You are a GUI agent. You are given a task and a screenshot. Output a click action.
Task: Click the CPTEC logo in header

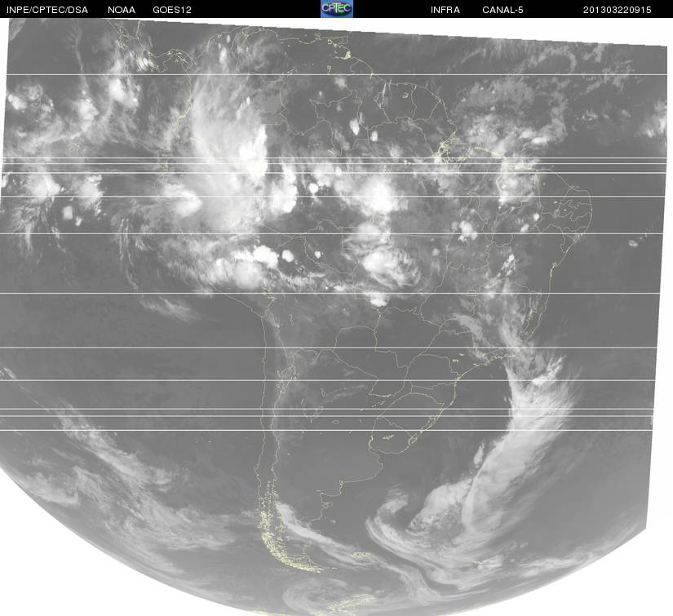tap(336, 9)
